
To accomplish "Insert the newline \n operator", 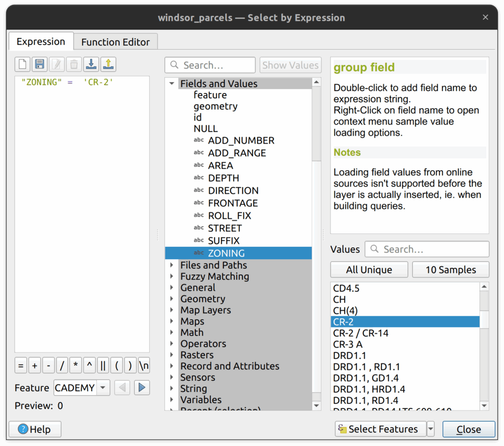I will (x=144, y=366).
